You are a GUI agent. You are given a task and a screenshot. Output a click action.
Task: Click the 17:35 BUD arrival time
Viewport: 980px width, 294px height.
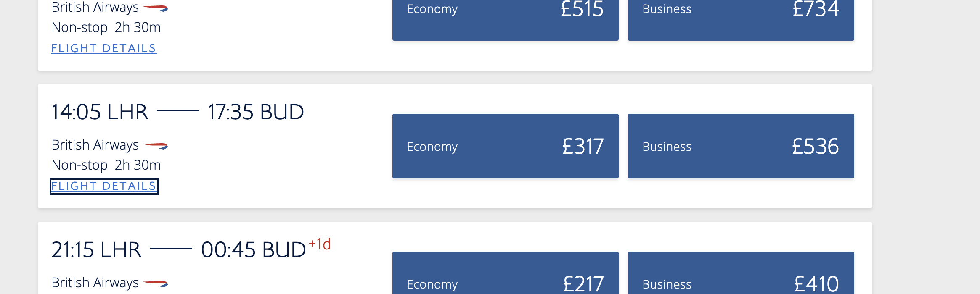[256, 112]
